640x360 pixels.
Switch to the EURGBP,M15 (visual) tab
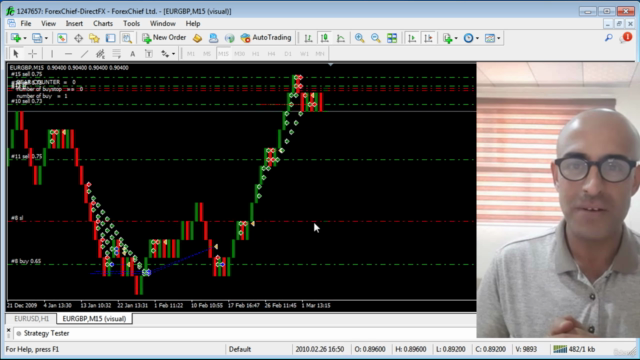click(94, 319)
